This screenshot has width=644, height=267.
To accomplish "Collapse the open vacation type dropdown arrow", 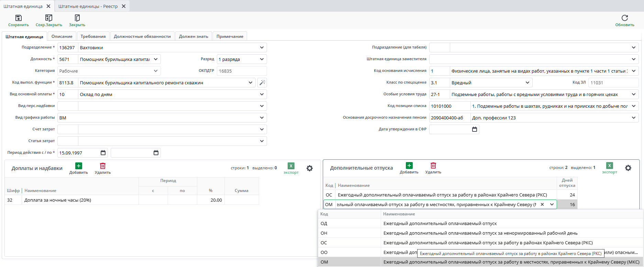I will click(552, 204).
